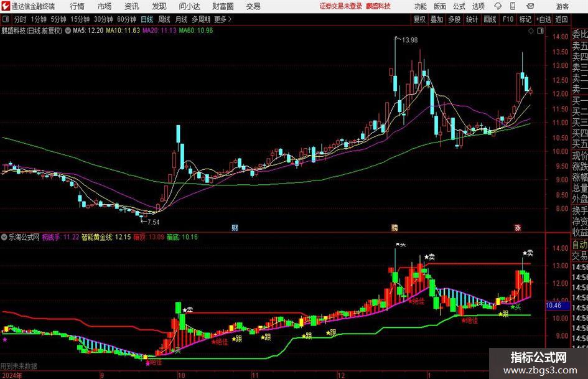Open 多周期 multi-period view
588x379 pixels.
click(x=202, y=19)
